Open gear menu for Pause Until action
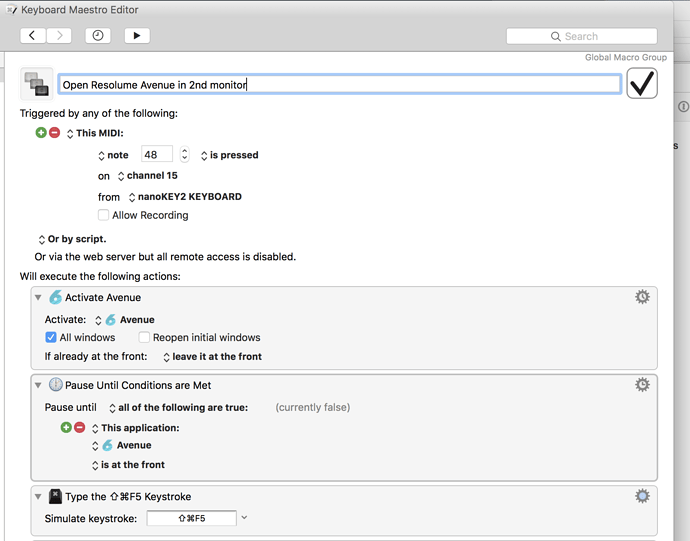The width and height of the screenshot is (690, 541). 642,385
